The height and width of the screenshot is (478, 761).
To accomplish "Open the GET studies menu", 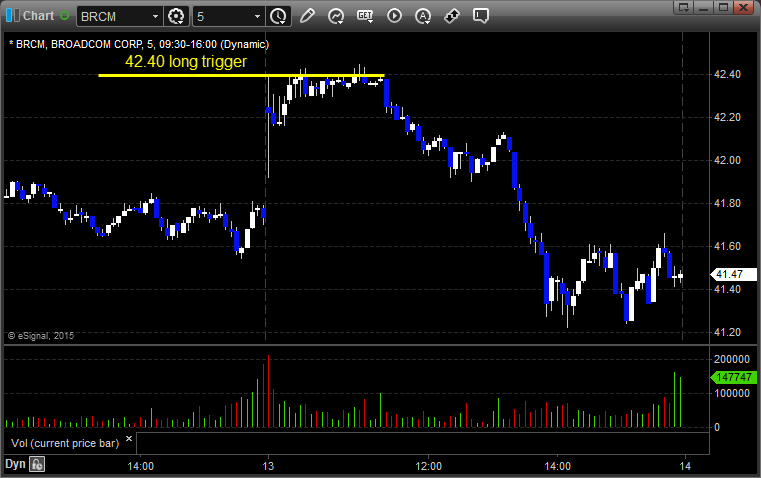I will coord(365,16).
